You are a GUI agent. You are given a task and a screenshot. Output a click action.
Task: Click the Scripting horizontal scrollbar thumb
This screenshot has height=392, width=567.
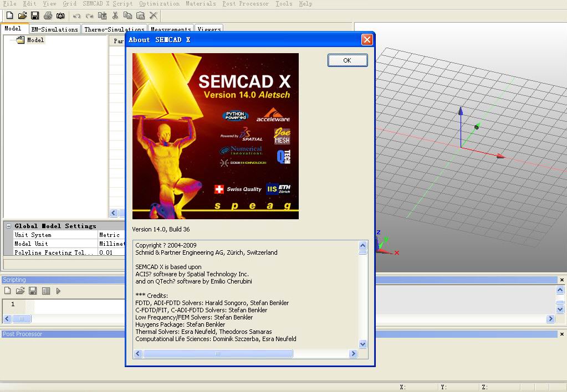pyautogui.click(x=22, y=319)
